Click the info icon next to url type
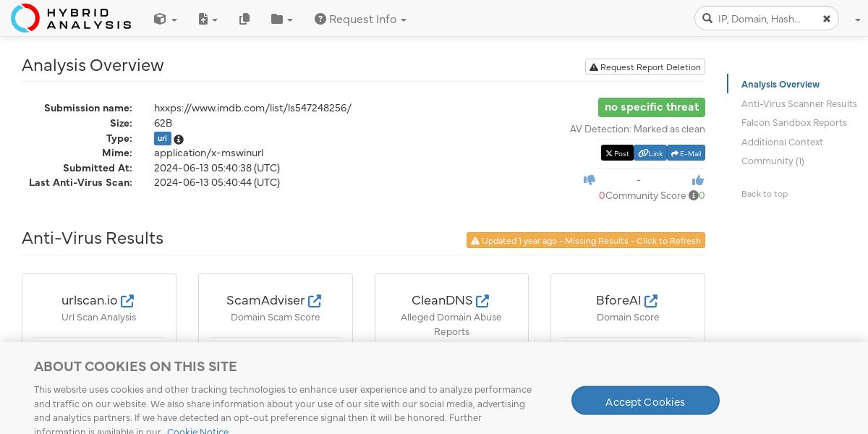Image resolution: width=868 pixels, height=434 pixels. (179, 139)
